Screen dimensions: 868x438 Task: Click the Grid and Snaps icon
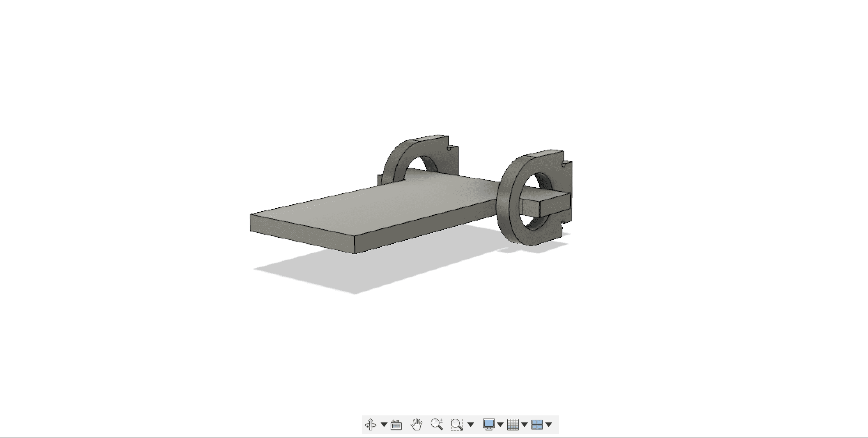click(x=513, y=424)
